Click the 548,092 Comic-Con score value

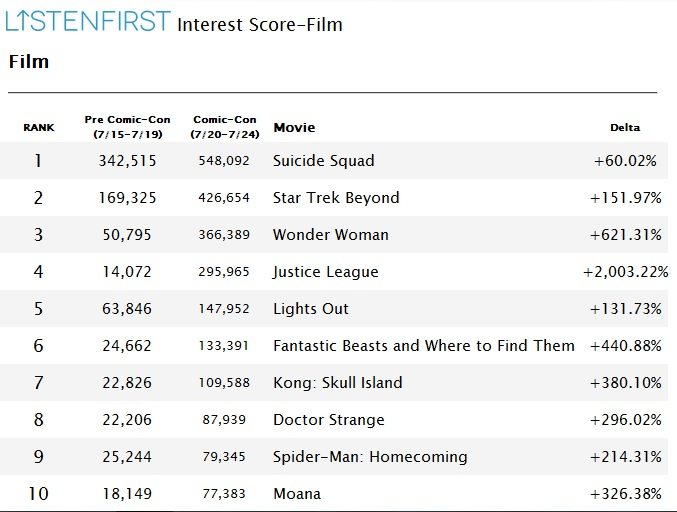point(224,161)
